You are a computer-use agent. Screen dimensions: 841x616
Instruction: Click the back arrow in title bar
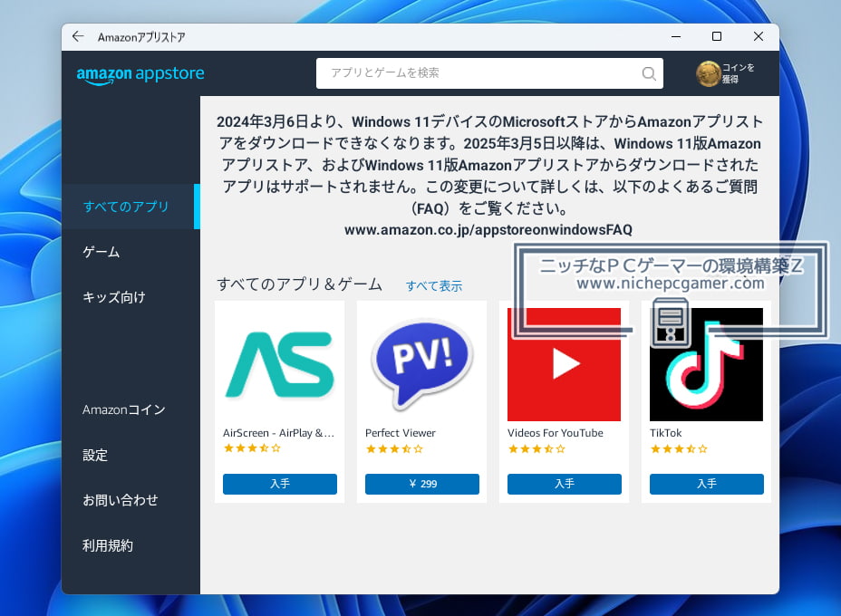78,36
